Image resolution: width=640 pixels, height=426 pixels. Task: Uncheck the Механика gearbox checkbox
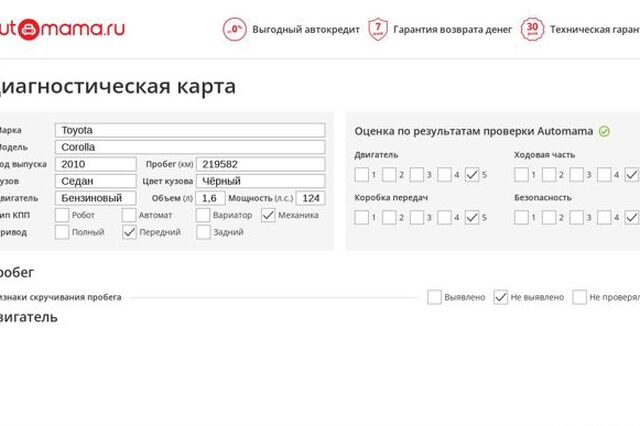(268, 215)
